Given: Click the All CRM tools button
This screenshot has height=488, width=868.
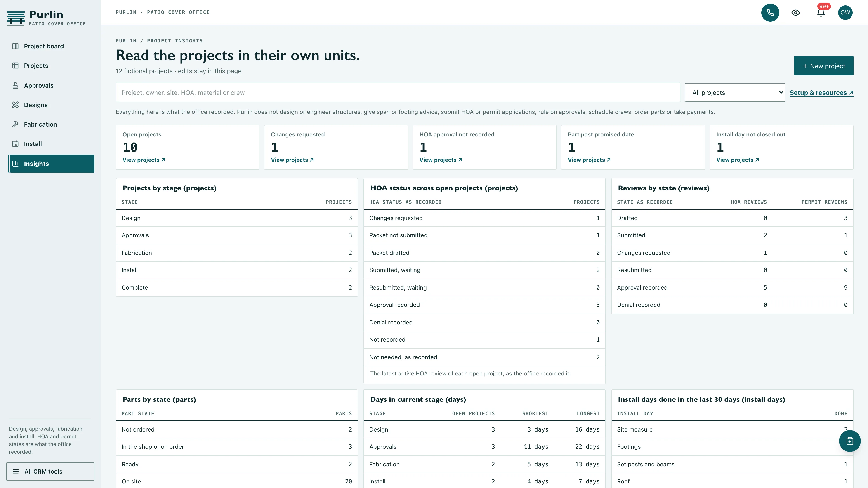Looking at the screenshot, I should [51, 472].
